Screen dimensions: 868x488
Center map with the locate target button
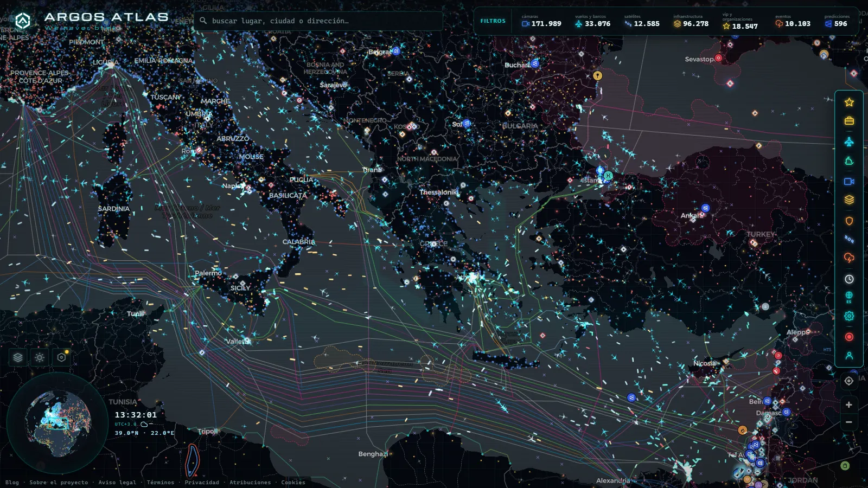point(849,381)
